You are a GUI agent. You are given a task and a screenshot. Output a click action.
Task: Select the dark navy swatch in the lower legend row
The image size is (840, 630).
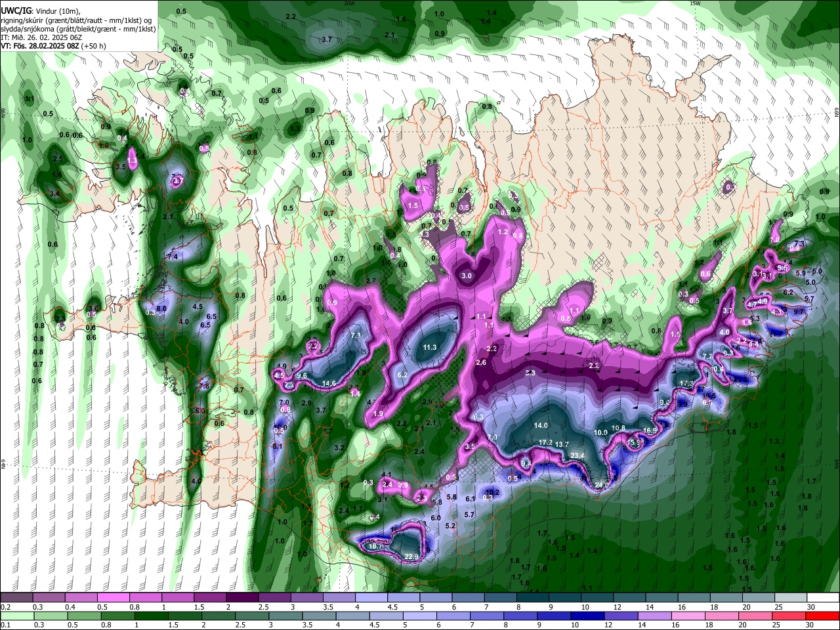[586, 616]
